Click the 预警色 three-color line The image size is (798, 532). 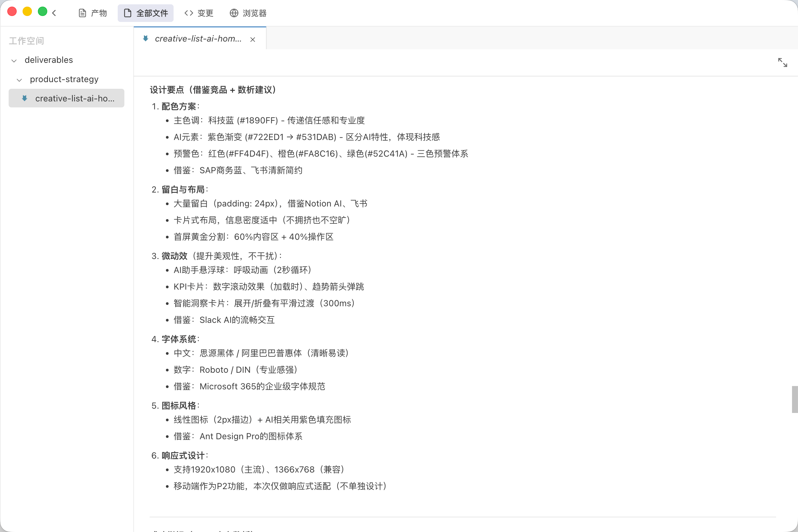pyautogui.click(x=321, y=154)
